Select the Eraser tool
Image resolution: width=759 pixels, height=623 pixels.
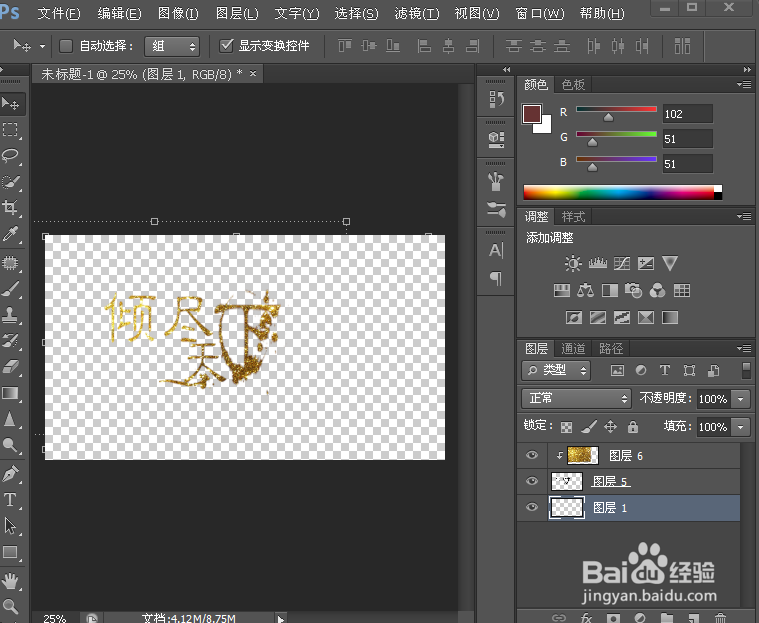pyautogui.click(x=10, y=367)
